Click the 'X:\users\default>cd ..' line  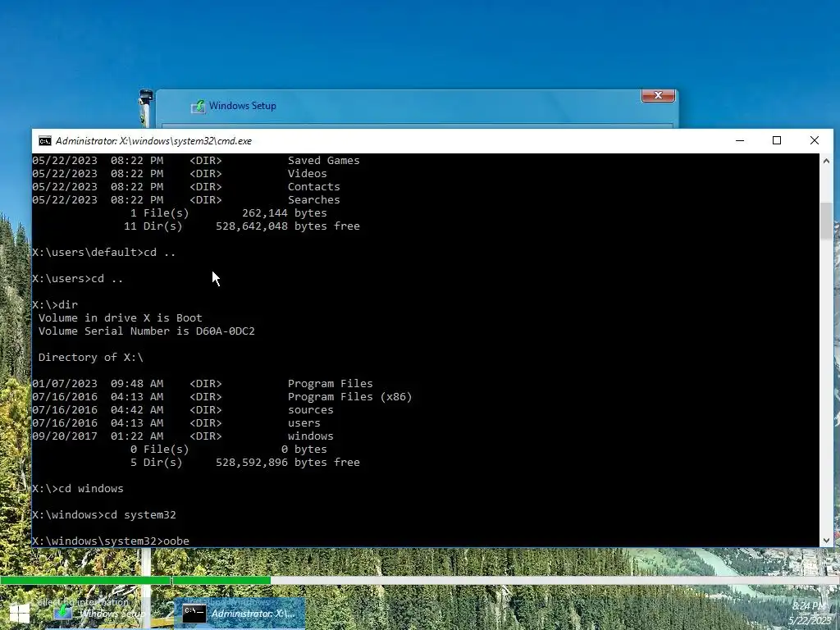(104, 253)
